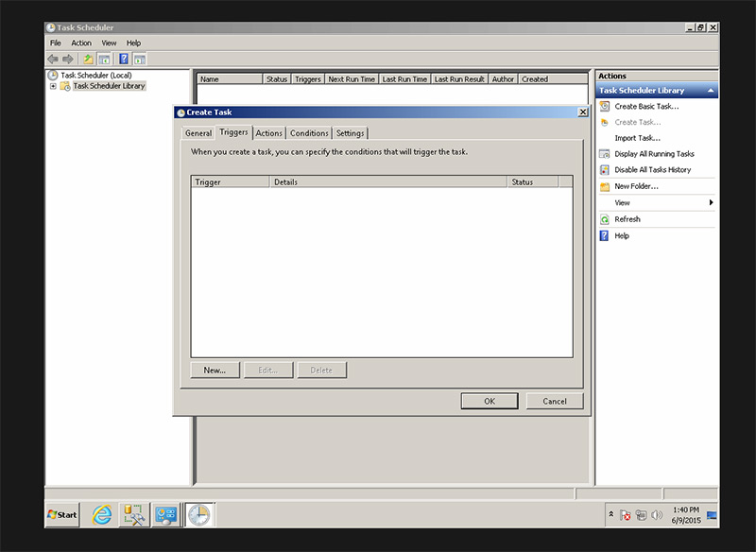
Task: Click the Action Center flag tray icon
Action: pyautogui.click(x=626, y=515)
